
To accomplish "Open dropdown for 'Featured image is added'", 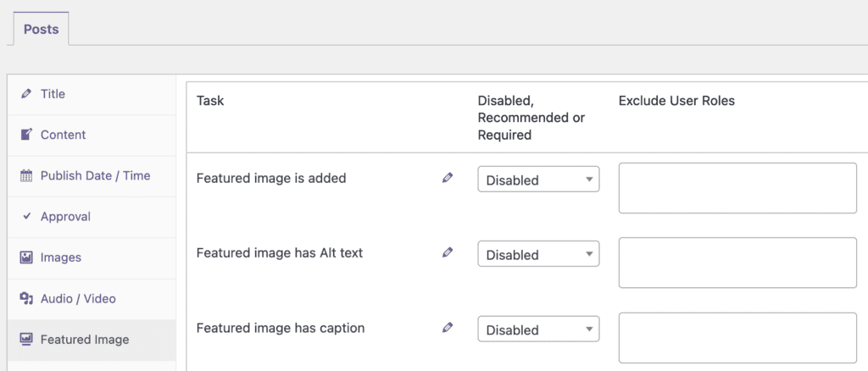I will click(538, 180).
